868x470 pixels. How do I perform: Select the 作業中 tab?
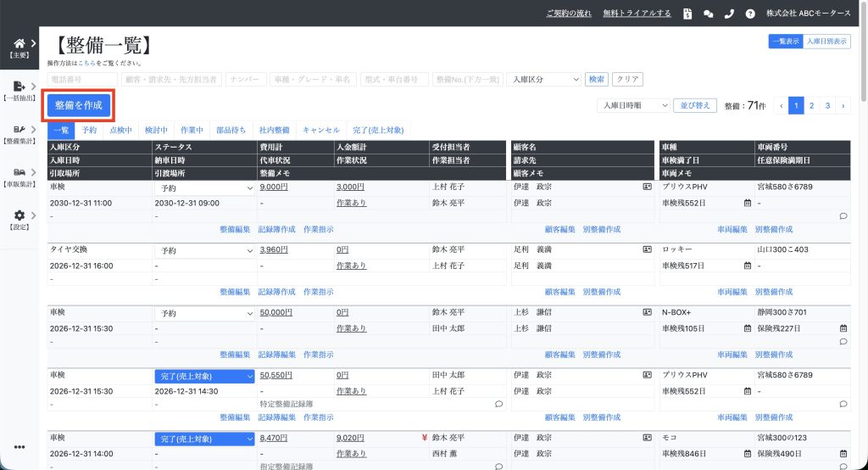(x=192, y=130)
